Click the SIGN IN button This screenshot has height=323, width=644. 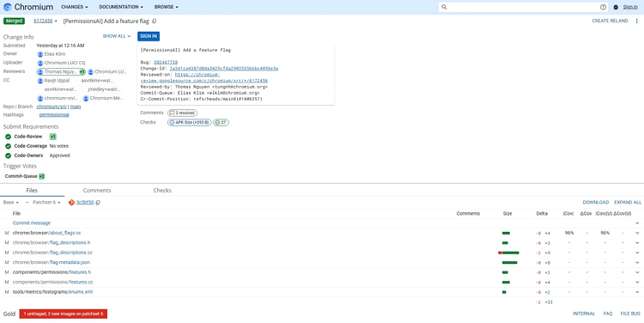[x=149, y=36]
